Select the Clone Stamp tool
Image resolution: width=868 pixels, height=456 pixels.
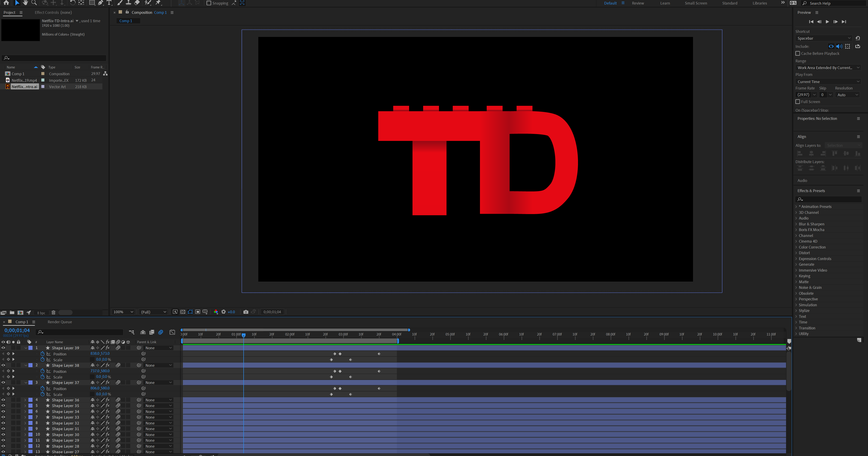click(x=128, y=3)
